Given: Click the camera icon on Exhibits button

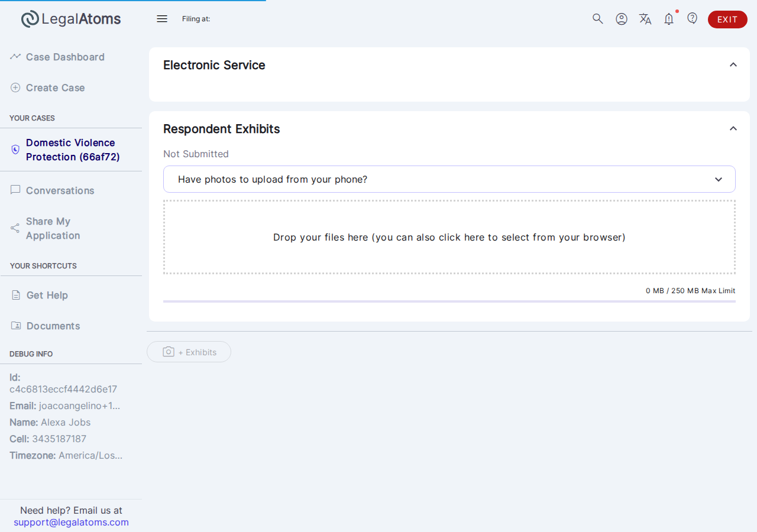Looking at the screenshot, I should pyautogui.click(x=169, y=352).
